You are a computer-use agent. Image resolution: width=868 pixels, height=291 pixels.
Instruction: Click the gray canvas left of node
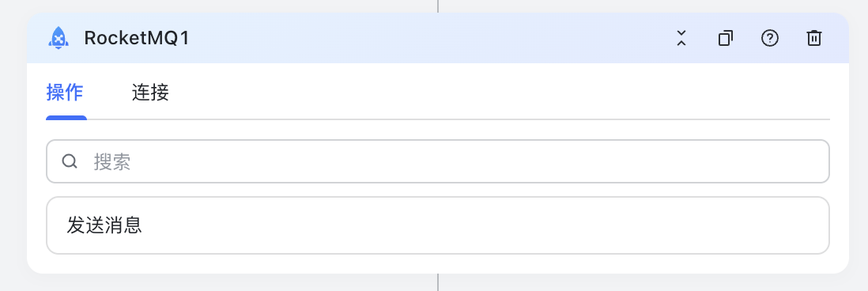(x=13, y=144)
